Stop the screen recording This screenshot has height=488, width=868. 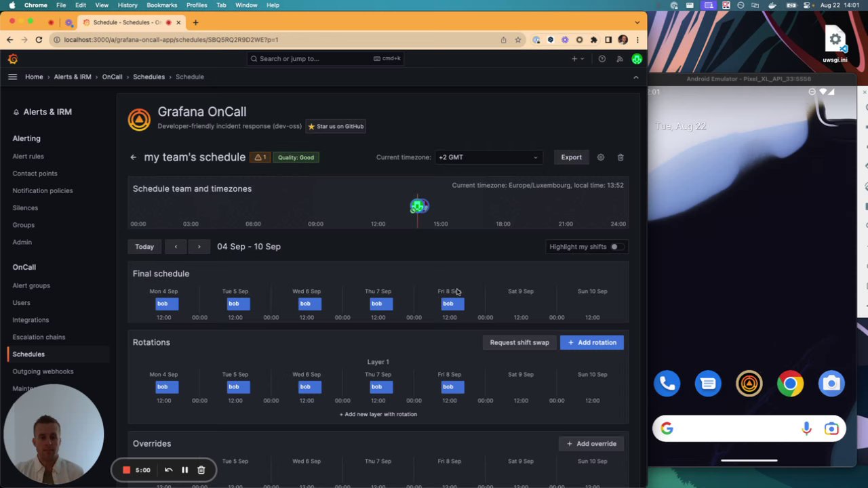click(x=126, y=470)
